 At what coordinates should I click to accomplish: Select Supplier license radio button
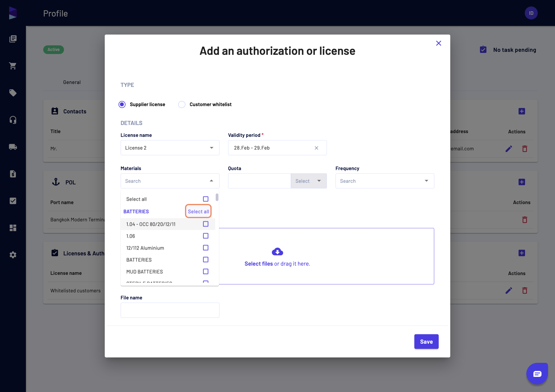(x=122, y=104)
